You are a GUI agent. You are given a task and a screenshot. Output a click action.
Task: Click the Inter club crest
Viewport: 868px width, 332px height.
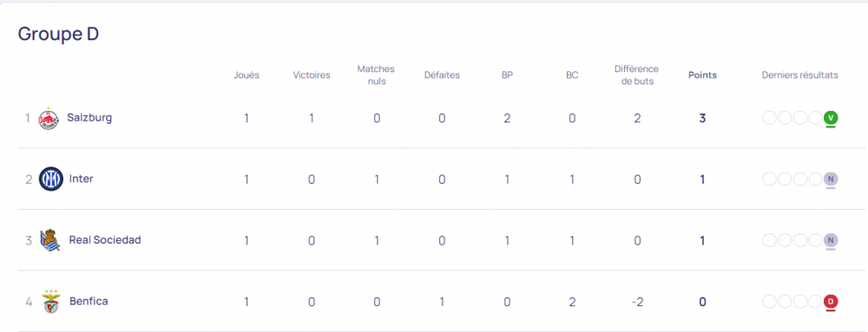coord(50,179)
